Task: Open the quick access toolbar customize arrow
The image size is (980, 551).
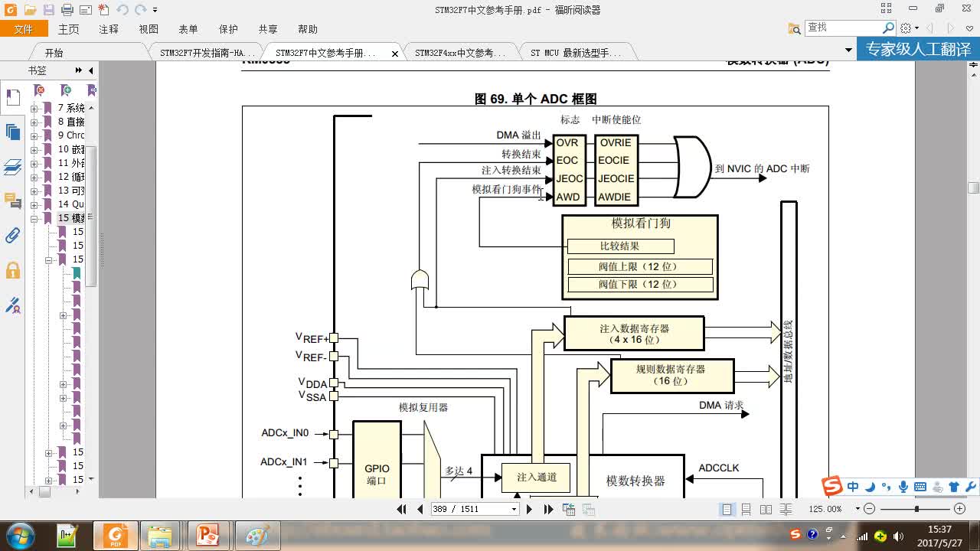Action: (x=155, y=10)
